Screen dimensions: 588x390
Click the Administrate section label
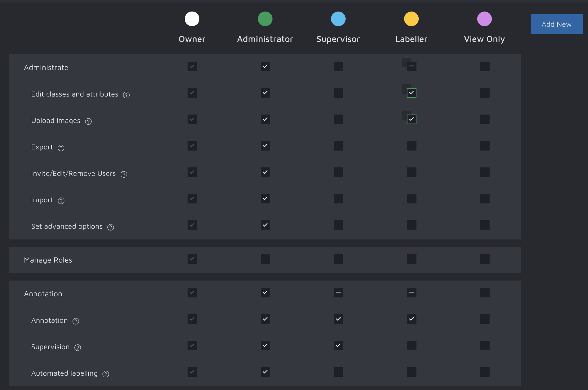46,68
